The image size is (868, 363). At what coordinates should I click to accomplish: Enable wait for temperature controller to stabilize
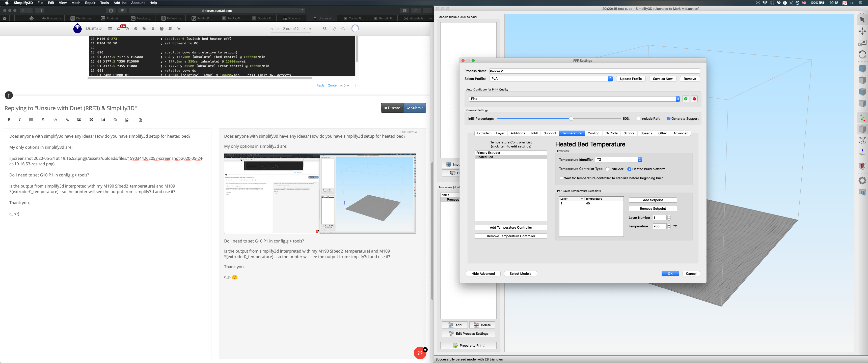(561, 178)
